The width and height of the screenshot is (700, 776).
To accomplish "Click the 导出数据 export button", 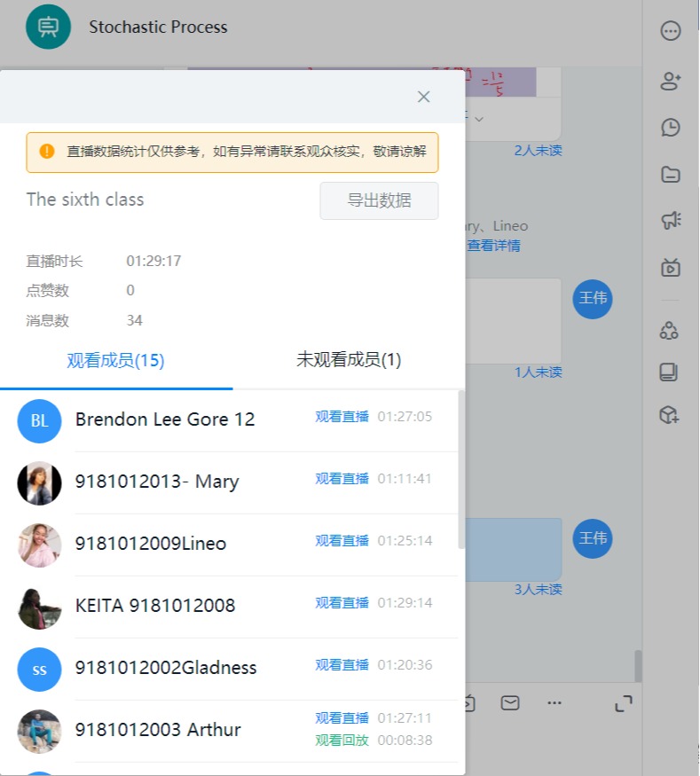I will pyautogui.click(x=379, y=200).
